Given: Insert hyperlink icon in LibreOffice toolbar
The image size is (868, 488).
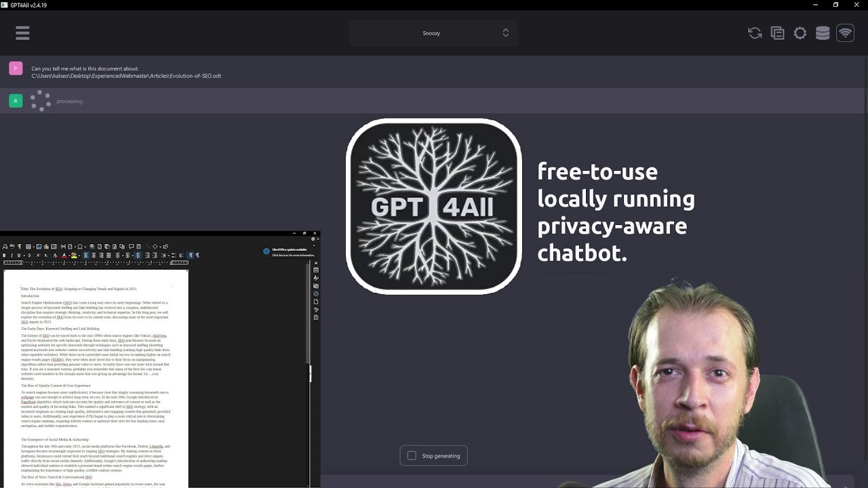Looking at the screenshot, I should (92, 247).
